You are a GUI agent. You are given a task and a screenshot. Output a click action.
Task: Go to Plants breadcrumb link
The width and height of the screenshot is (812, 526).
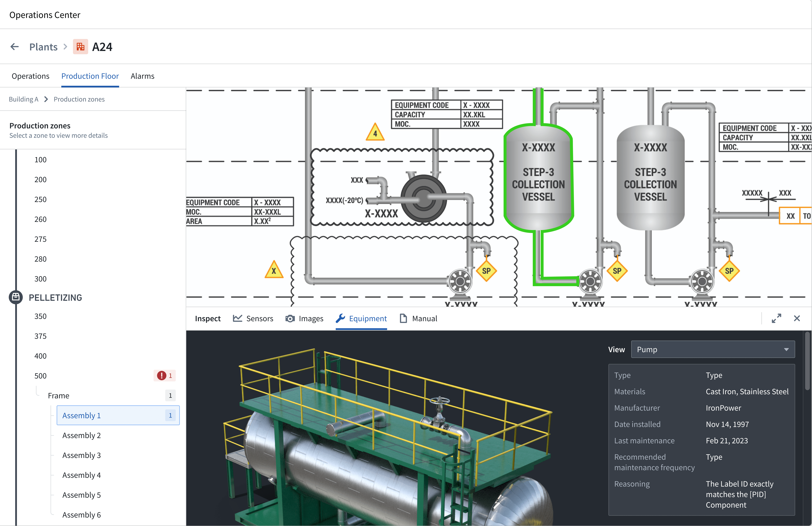(x=43, y=47)
